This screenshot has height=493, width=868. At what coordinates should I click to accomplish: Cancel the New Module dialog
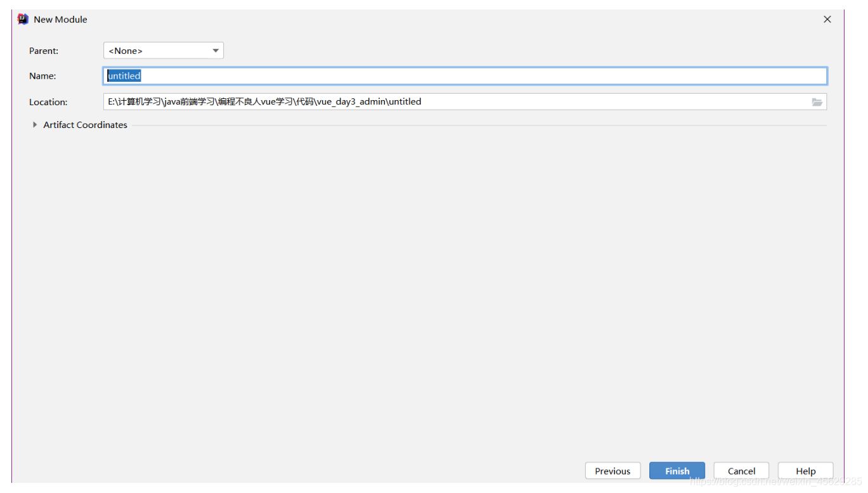tap(741, 471)
